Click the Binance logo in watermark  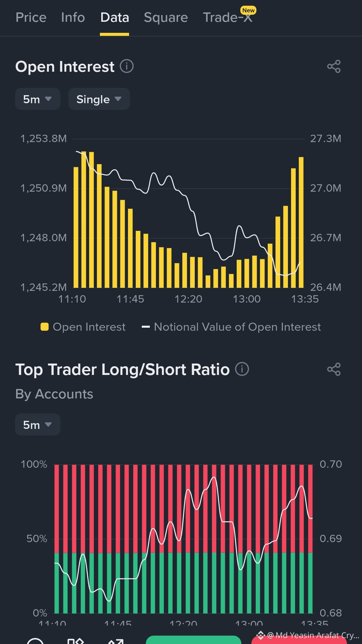260,635
